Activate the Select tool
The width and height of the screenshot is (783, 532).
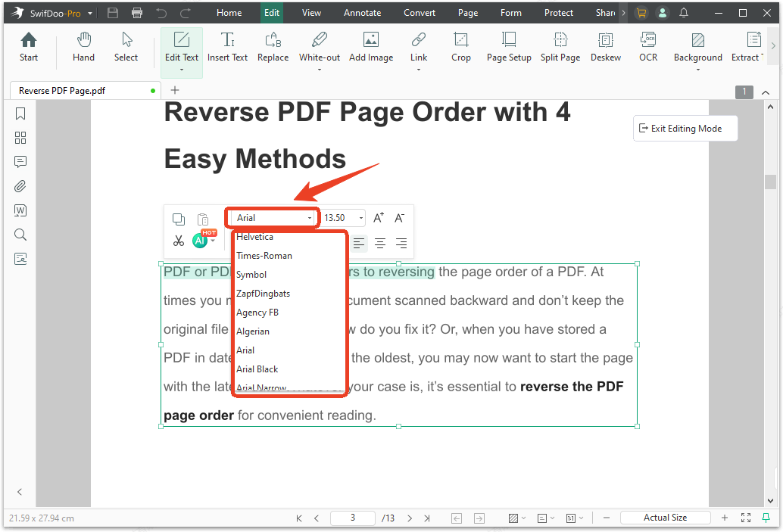point(126,47)
